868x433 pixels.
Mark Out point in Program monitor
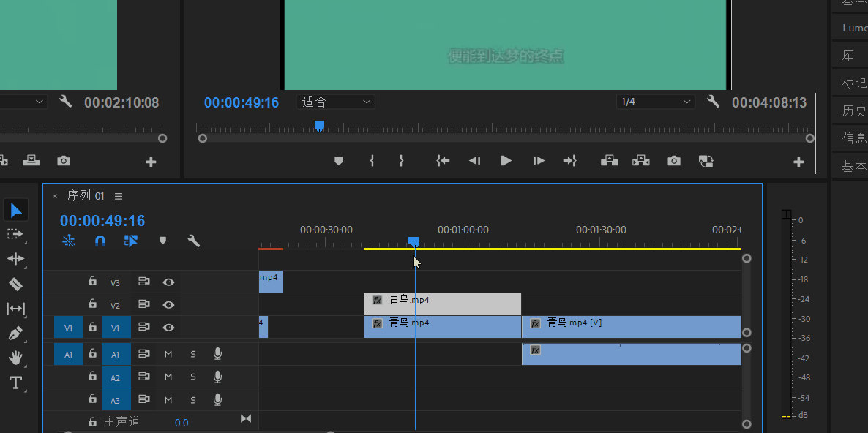[402, 161]
